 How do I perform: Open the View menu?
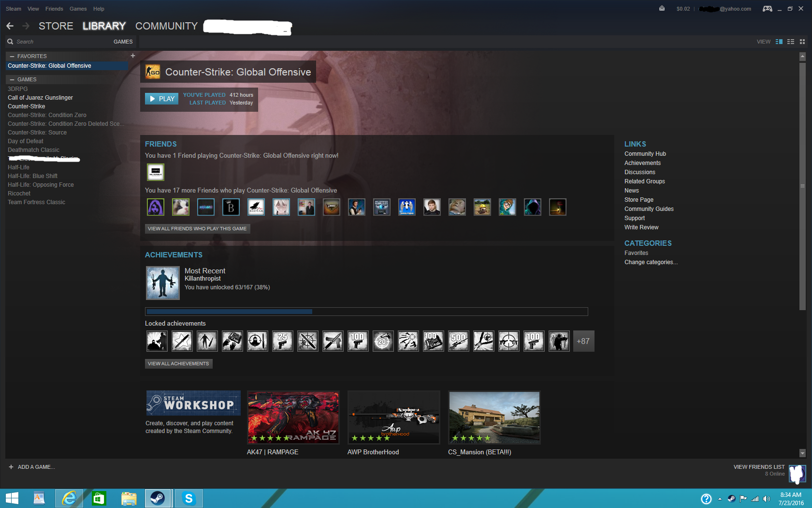pos(33,9)
